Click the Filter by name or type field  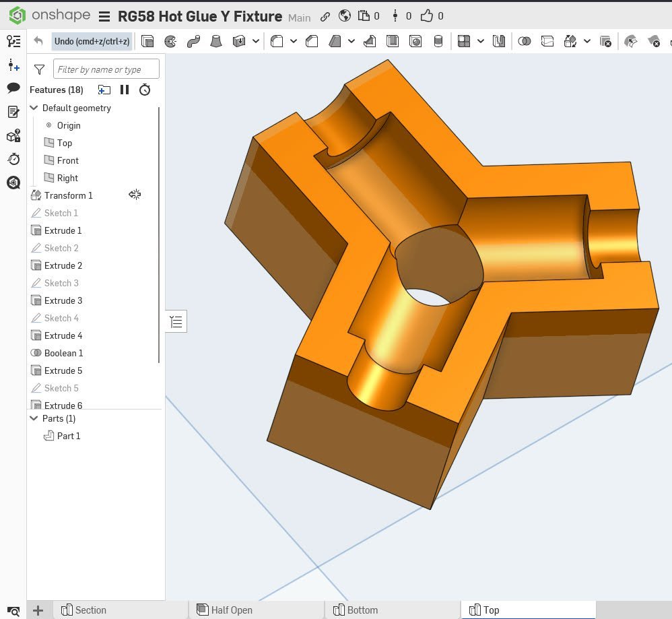click(106, 69)
